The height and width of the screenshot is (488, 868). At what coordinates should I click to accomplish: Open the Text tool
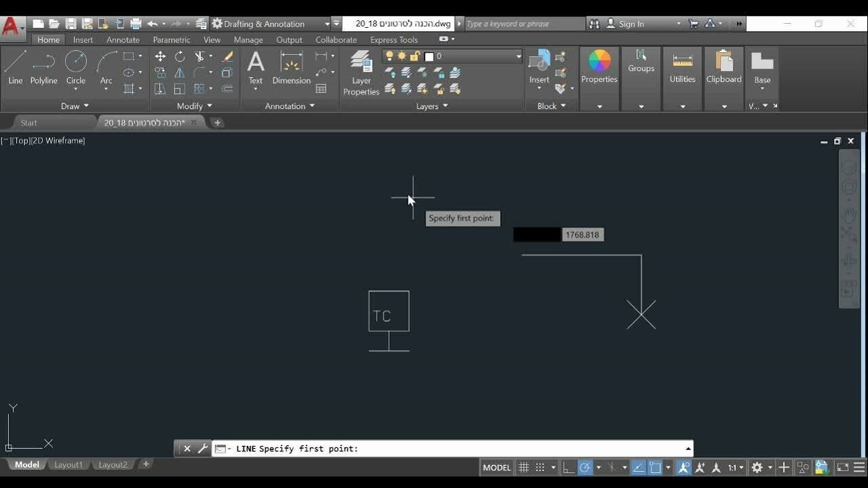(256, 68)
